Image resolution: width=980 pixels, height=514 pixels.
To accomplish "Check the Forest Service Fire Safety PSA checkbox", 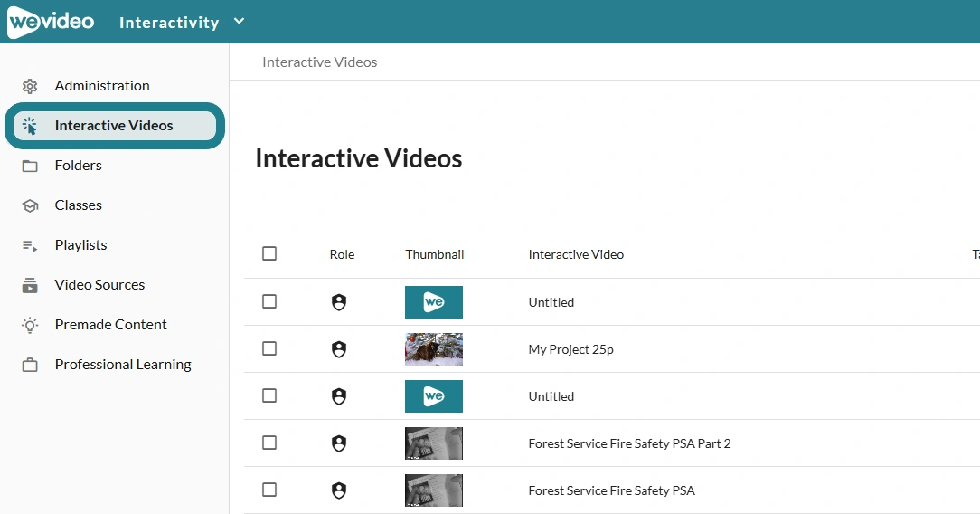I will click(269, 490).
